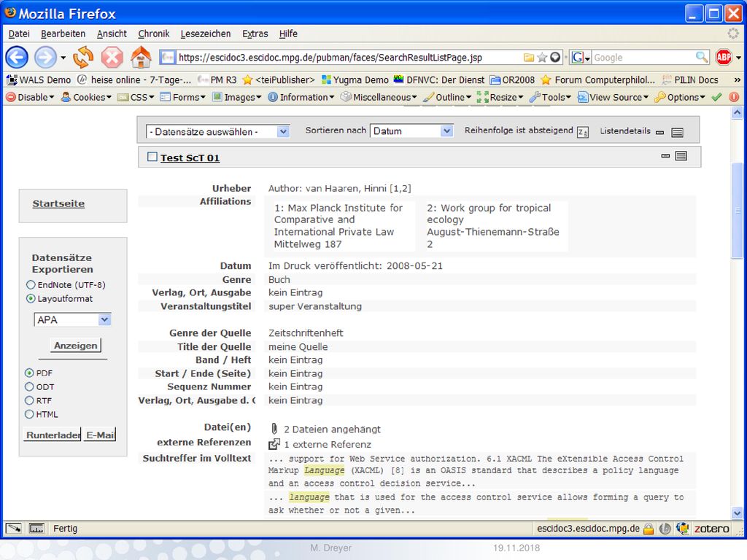
Task: Open the Datei menu
Action: 19,34
